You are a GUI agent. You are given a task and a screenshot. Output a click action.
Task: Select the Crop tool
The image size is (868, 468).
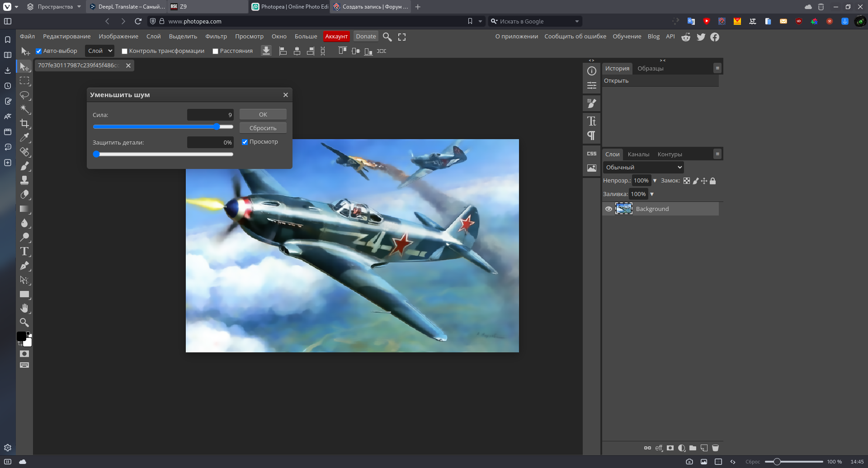(x=24, y=123)
